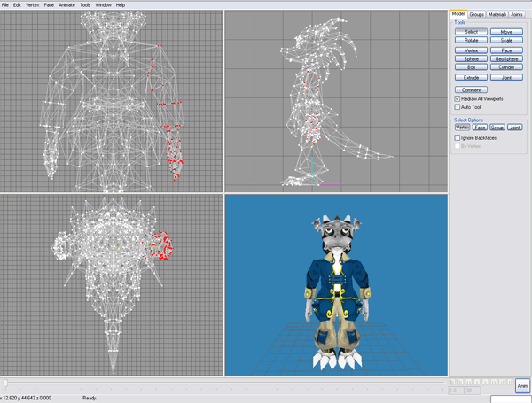This screenshot has height=403, width=532.
Task: Open the Tools menu
Action: 85,5
